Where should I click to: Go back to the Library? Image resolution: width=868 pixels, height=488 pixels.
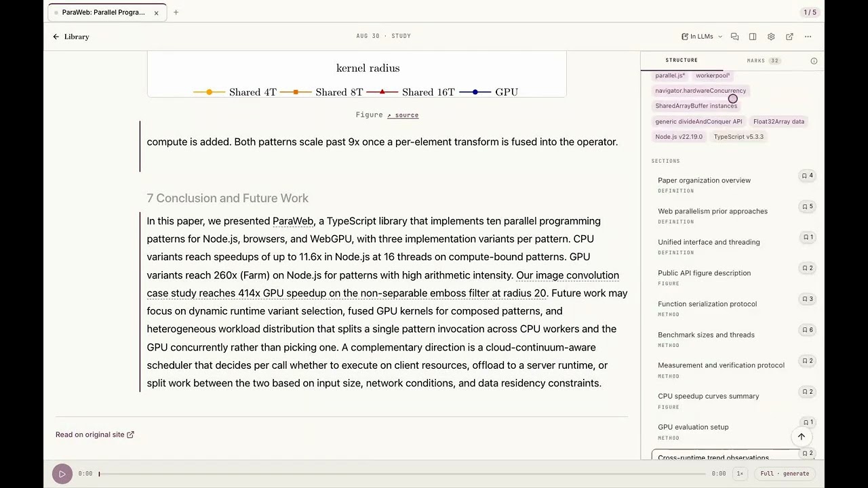pos(71,37)
